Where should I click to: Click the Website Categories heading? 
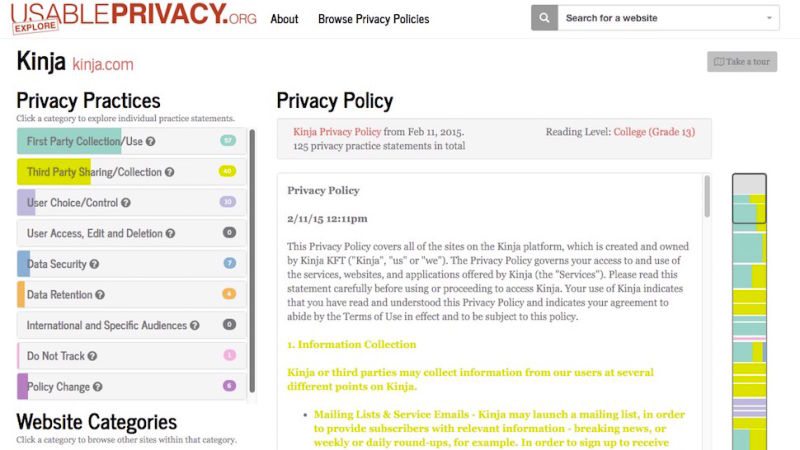tap(96, 422)
